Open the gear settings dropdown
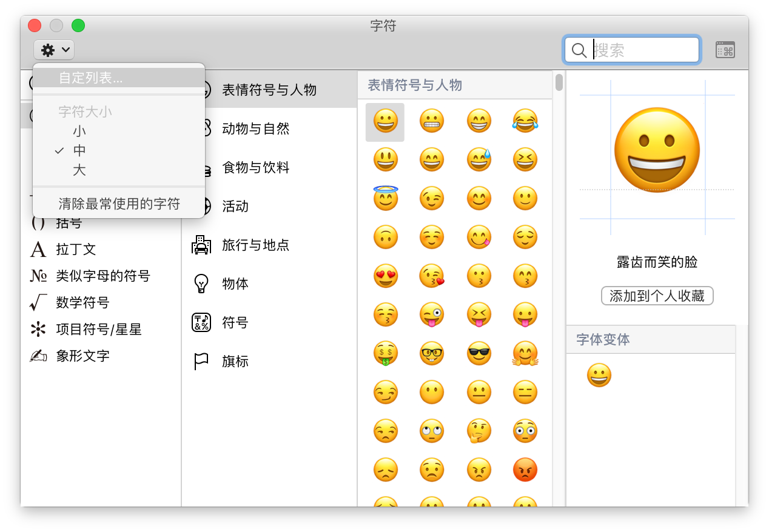769x532 pixels. [55, 50]
